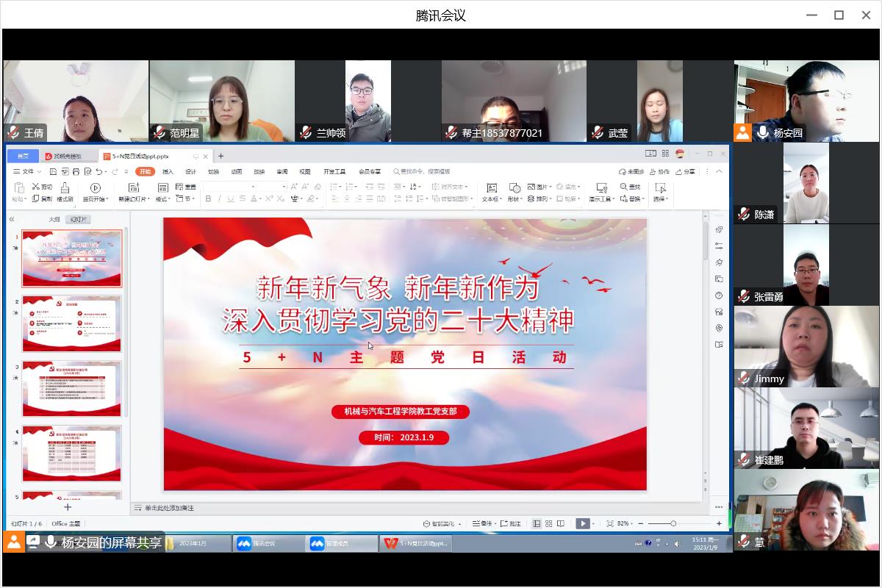Open the Shapes (形状) tool
The width and height of the screenshot is (882, 588).
pos(514,188)
